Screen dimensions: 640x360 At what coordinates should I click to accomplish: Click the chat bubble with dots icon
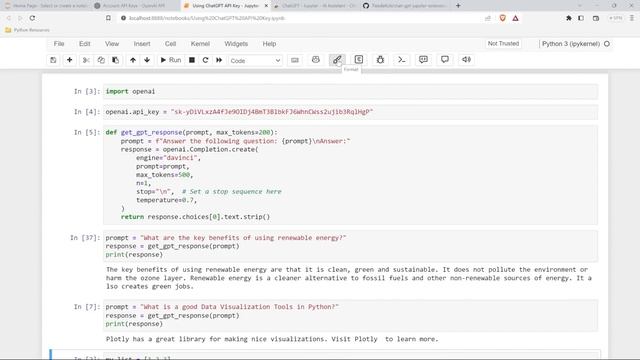pyautogui.click(x=423, y=60)
